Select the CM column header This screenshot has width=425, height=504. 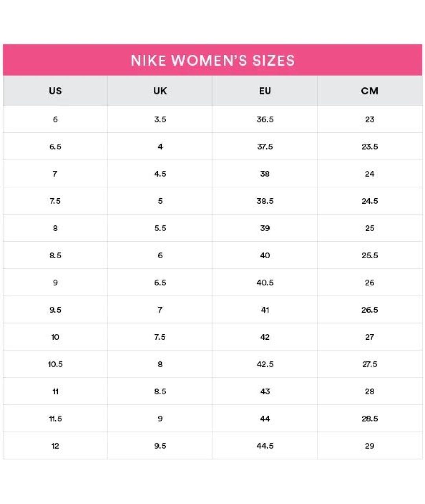point(370,91)
